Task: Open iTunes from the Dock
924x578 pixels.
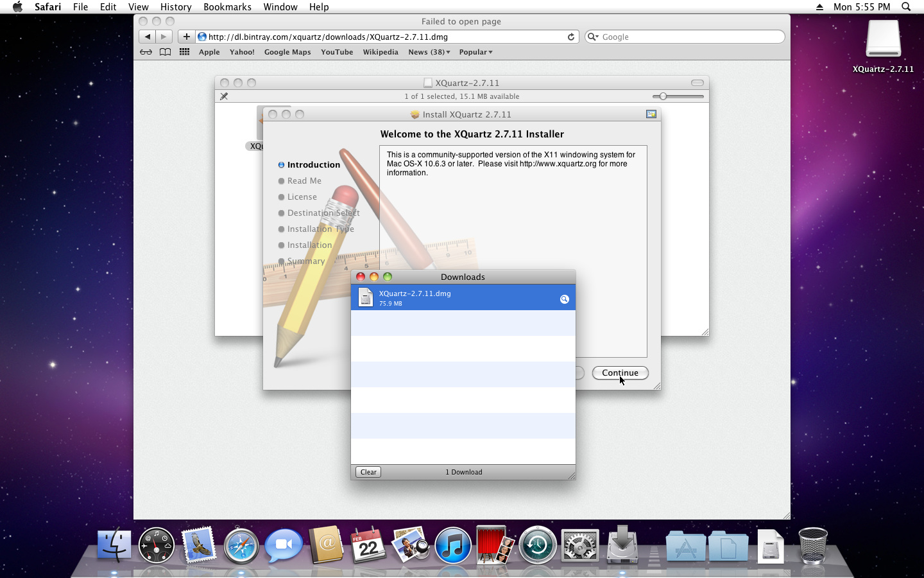Action: (453, 546)
